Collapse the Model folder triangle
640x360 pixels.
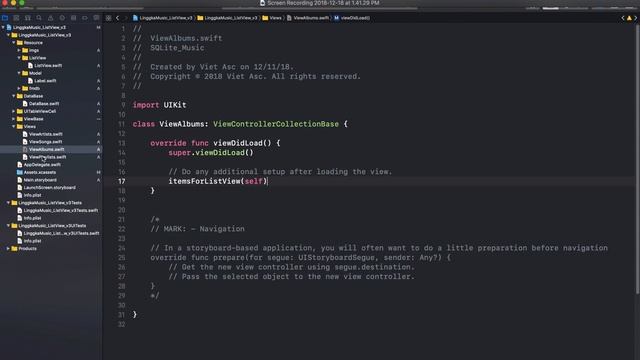coord(19,73)
